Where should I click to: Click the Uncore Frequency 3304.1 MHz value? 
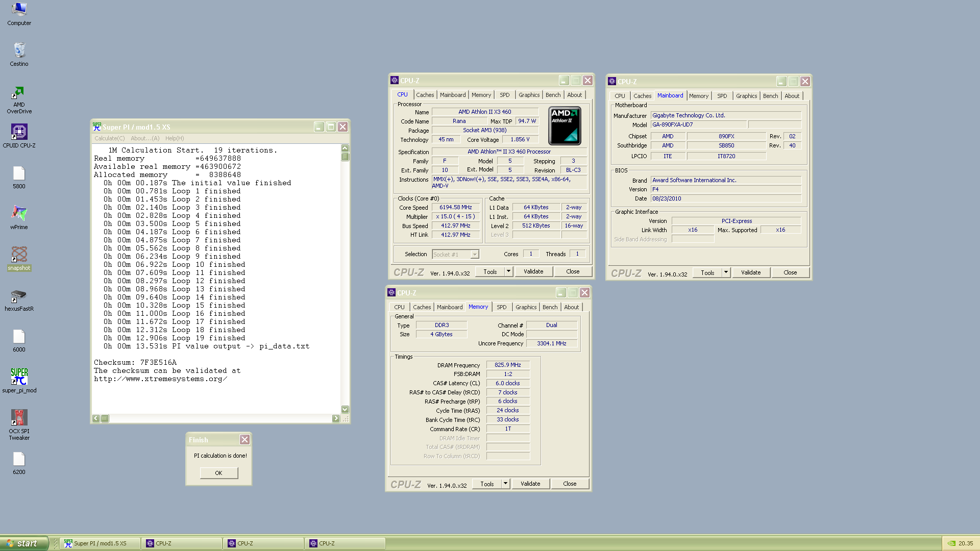click(x=552, y=343)
